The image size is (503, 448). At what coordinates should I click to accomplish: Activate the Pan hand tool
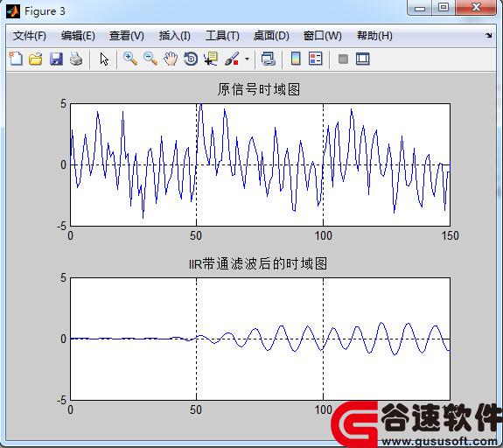[x=171, y=59]
